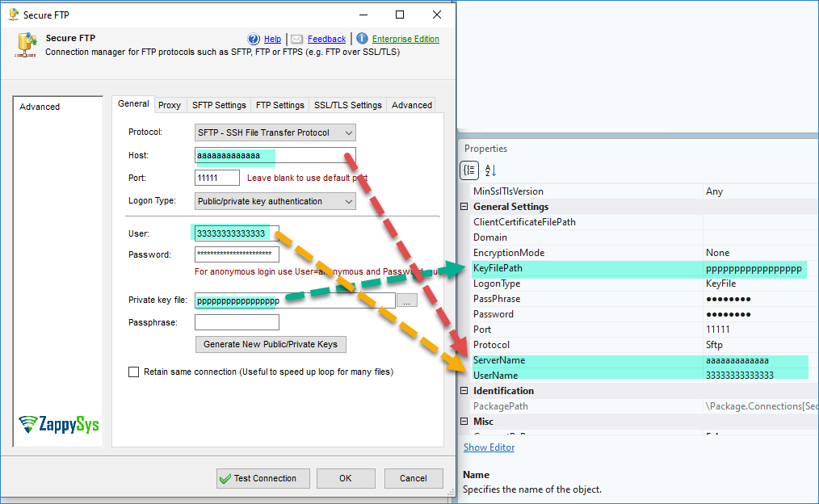Image resolution: width=819 pixels, height=504 pixels.
Task: Open the Logon Type dropdown
Action: pyautogui.click(x=275, y=201)
